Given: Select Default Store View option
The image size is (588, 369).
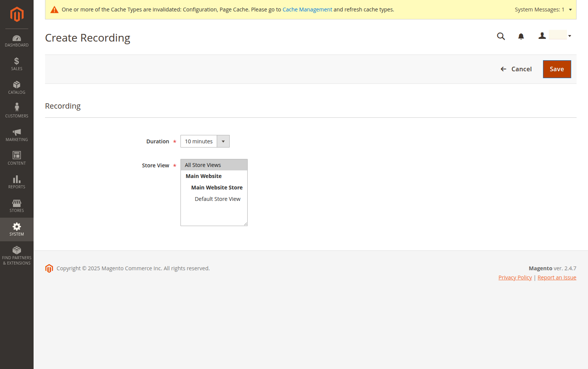Looking at the screenshot, I should 214,199.
